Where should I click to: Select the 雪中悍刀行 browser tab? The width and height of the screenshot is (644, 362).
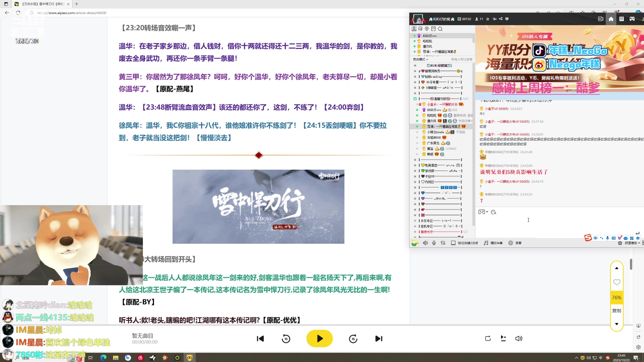coord(42,4)
